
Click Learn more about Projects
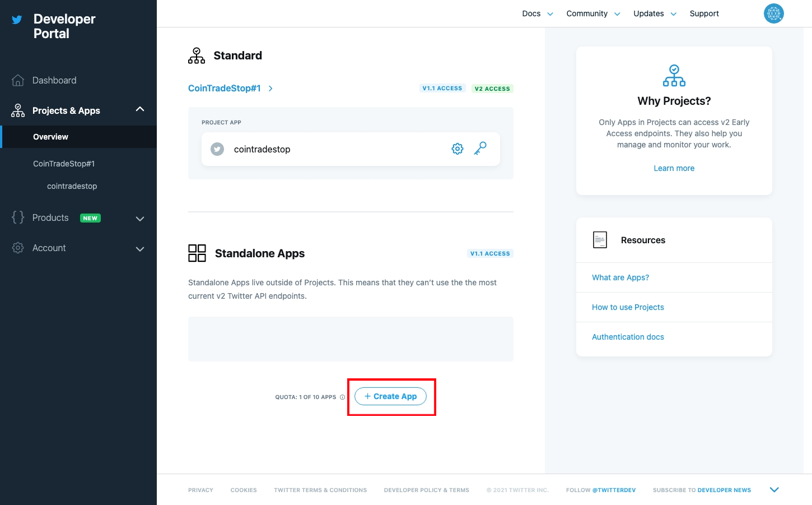pyautogui.click(x=674, y=168)
